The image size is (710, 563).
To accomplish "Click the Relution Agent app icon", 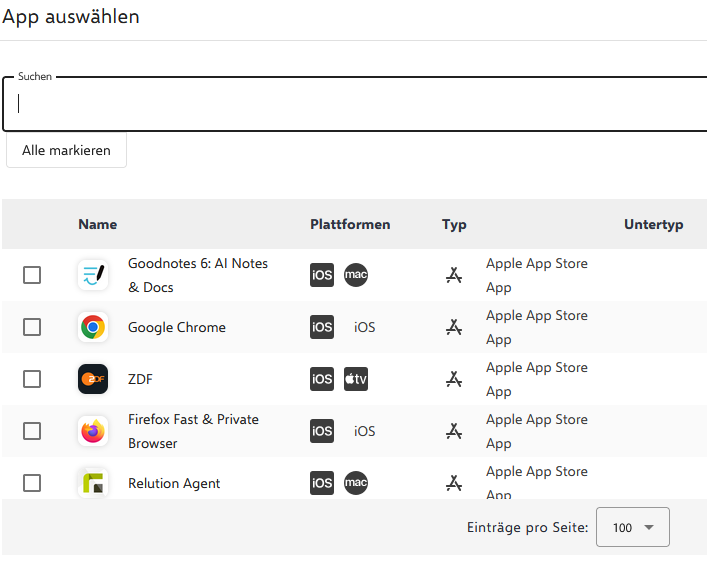I will (93, 483).
